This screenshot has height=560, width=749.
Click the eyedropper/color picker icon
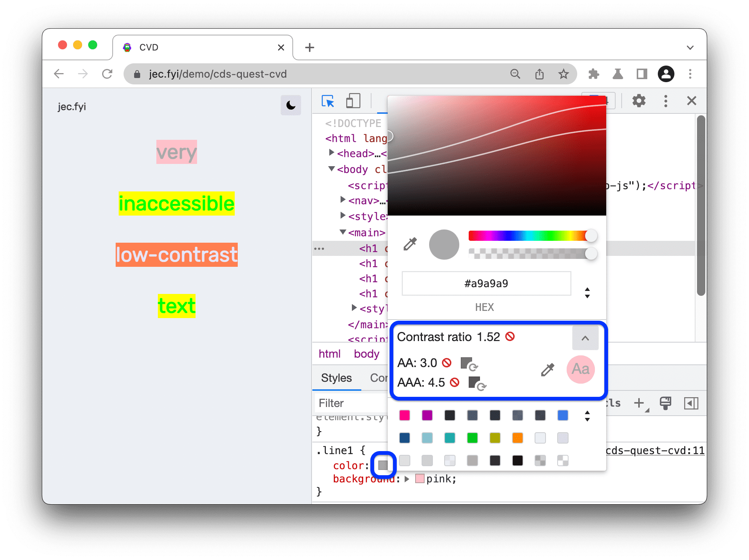point(409,243)
